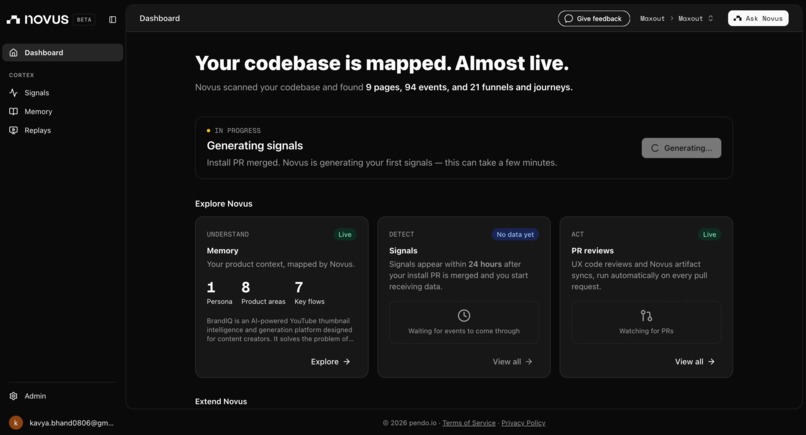Click Explore link in Memory card
The height and width of the screenshot is (435, 806).
[331, 361]
